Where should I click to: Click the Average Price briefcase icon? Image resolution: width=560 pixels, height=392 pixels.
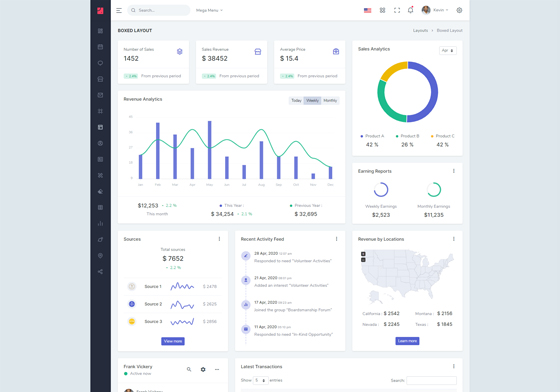[336, 52]
